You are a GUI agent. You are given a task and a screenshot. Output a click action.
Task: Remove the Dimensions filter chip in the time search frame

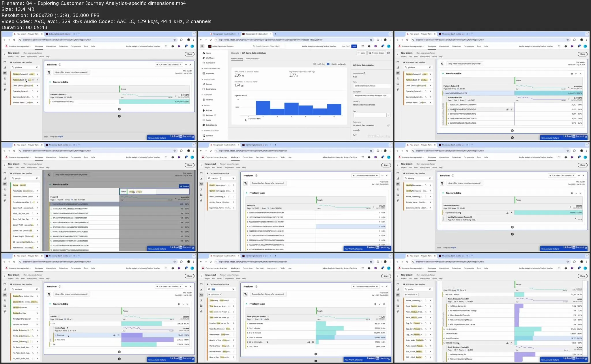pos(220,295)
